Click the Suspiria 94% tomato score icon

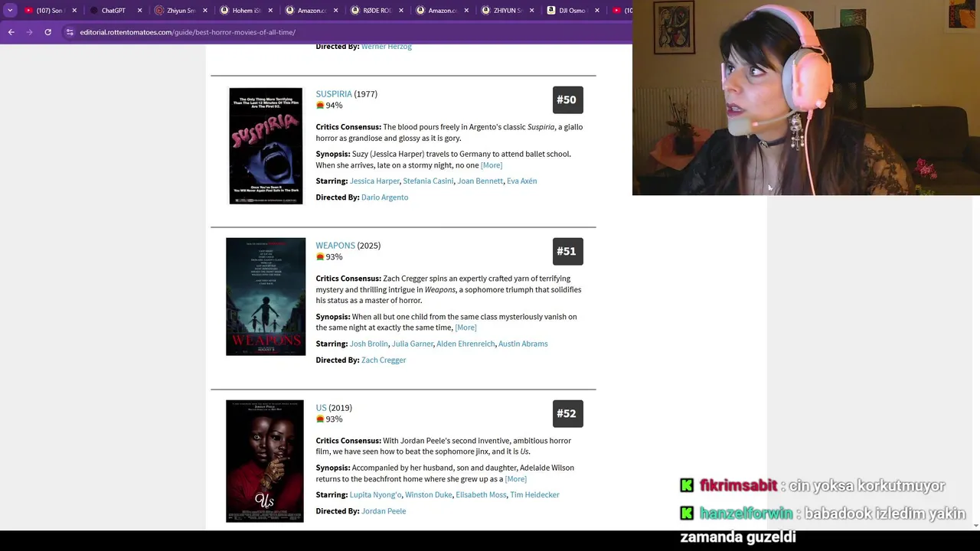tap(320, 106)
